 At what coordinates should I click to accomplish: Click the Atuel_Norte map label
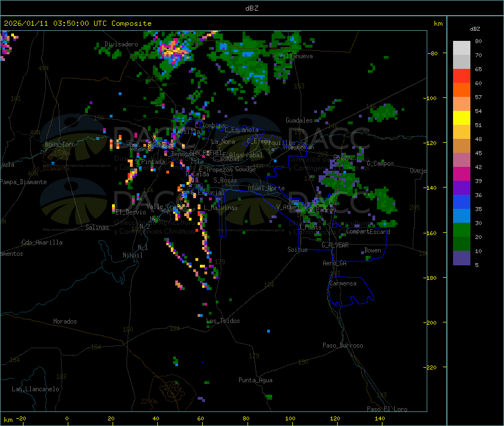(266, 188)
